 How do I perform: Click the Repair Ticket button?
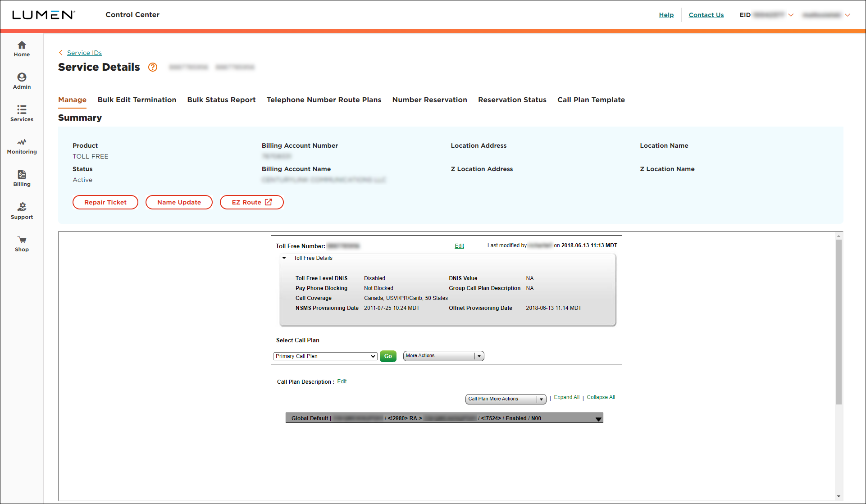click(105, 202)
